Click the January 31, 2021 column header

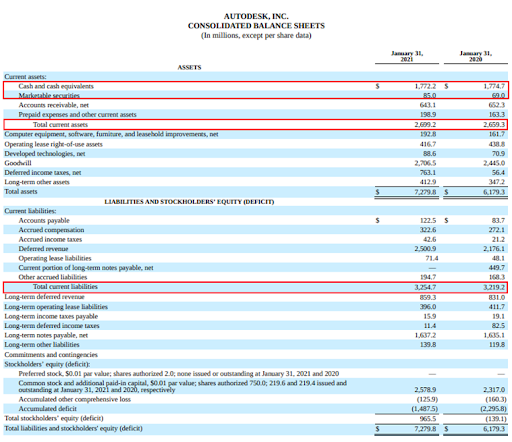pos(407,56)
